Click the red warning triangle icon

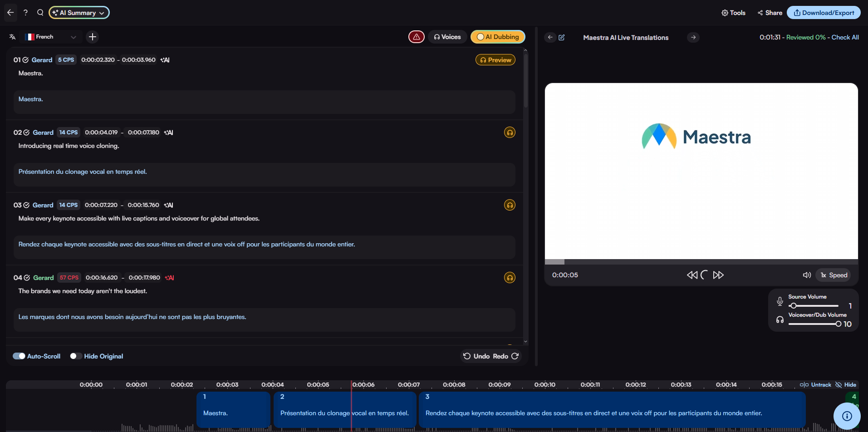pos(416,37)
